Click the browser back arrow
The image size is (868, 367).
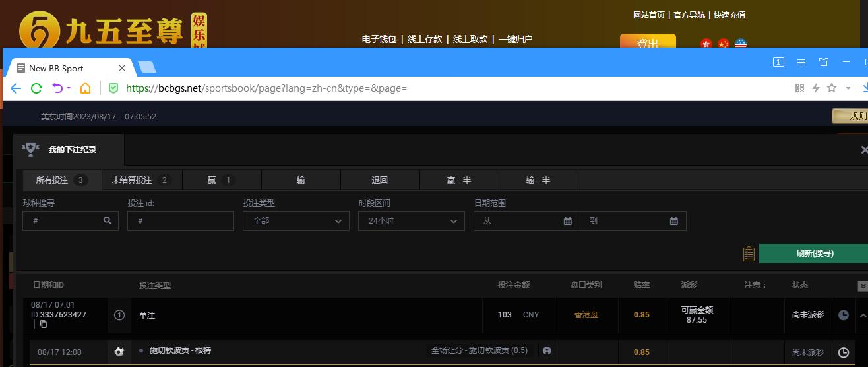16,88
